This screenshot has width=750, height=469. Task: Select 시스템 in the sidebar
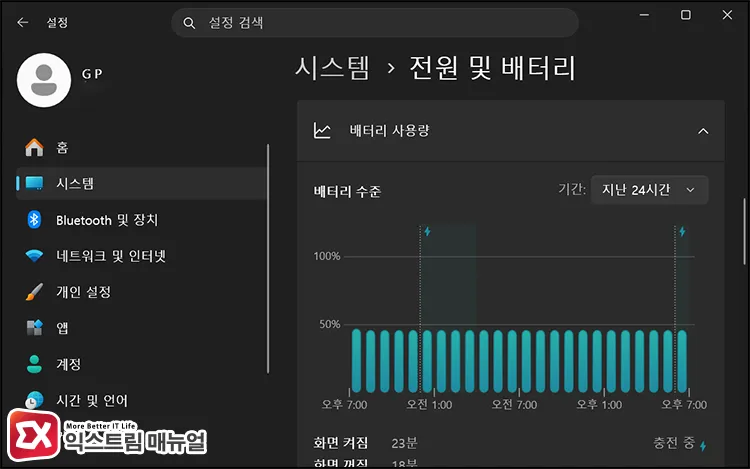coord(142,183)
